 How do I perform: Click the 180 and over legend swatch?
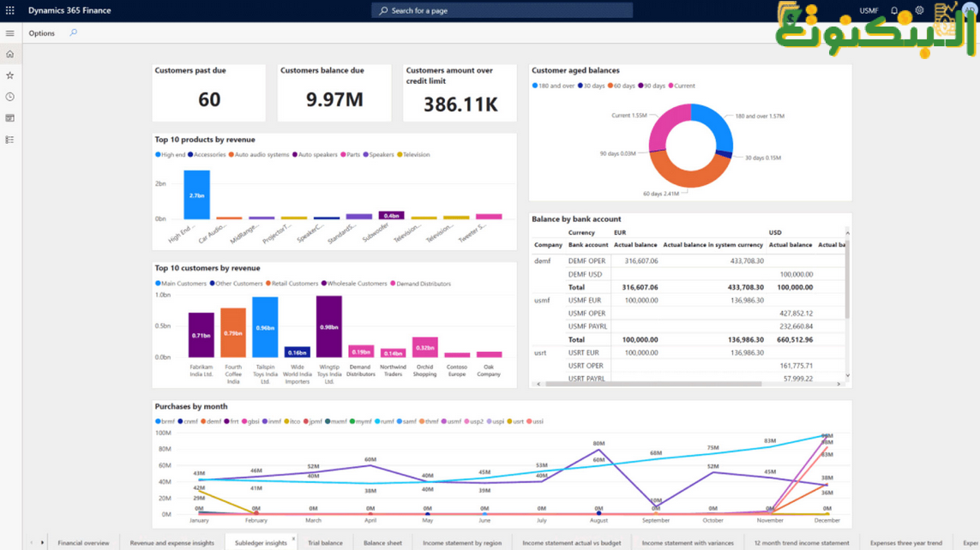tap(534, 86)
